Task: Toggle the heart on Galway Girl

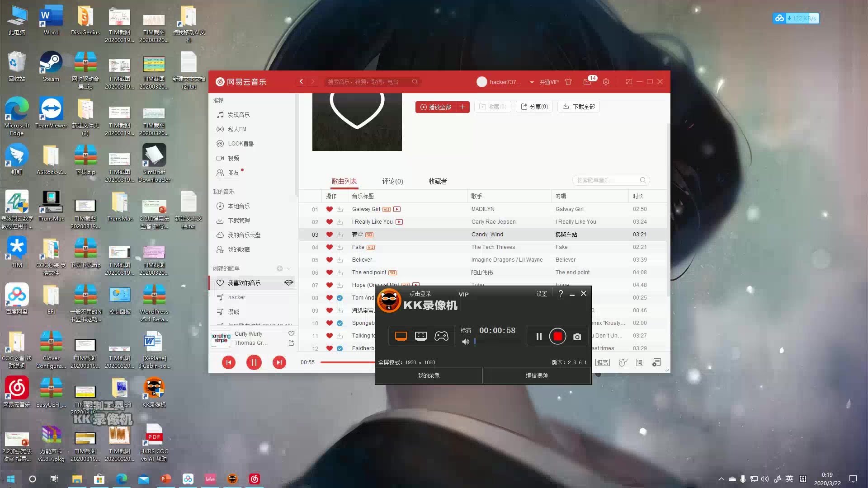Action: pos(329,209)
